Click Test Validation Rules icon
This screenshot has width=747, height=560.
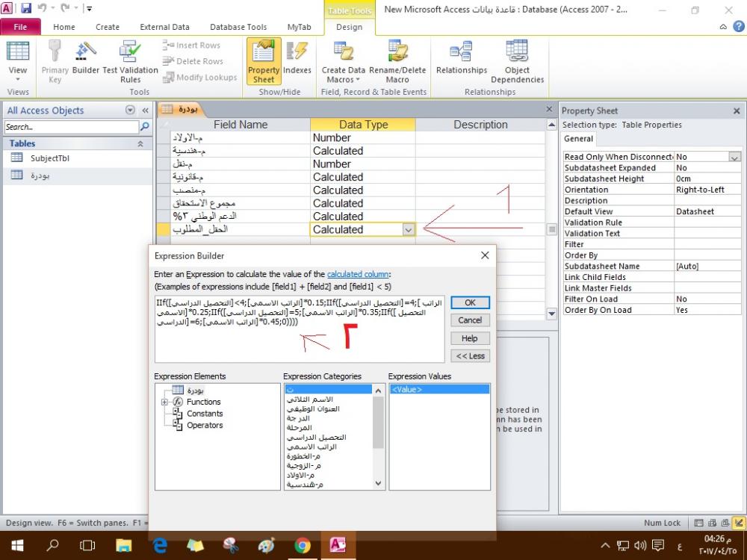pos(130,60)
